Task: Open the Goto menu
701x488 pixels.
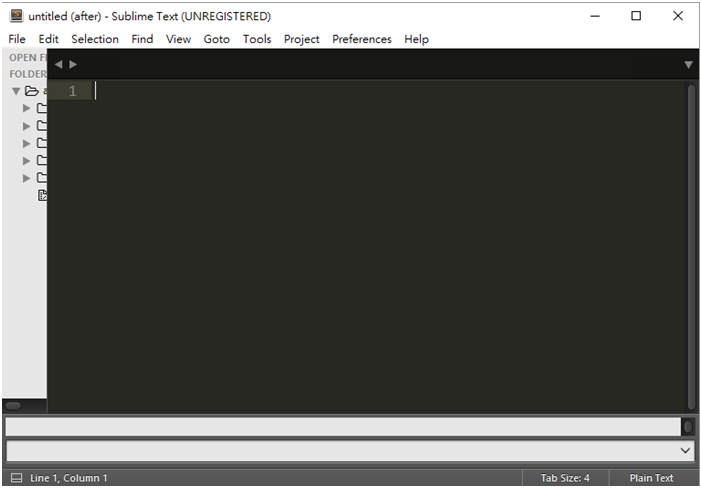Action: (216, 39)
